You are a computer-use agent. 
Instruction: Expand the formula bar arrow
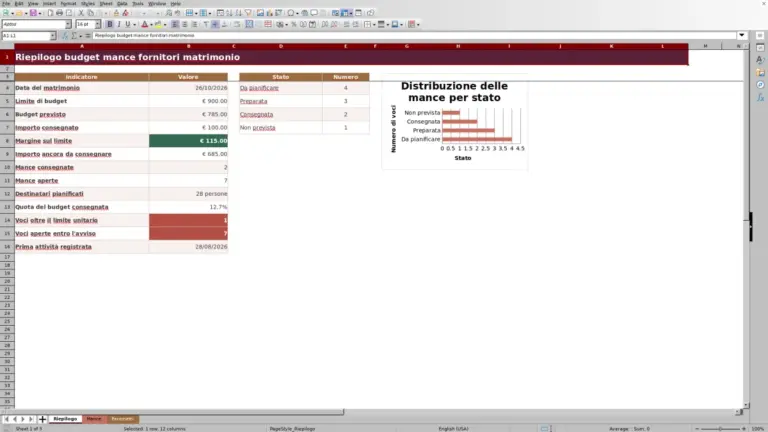point(742,35)
